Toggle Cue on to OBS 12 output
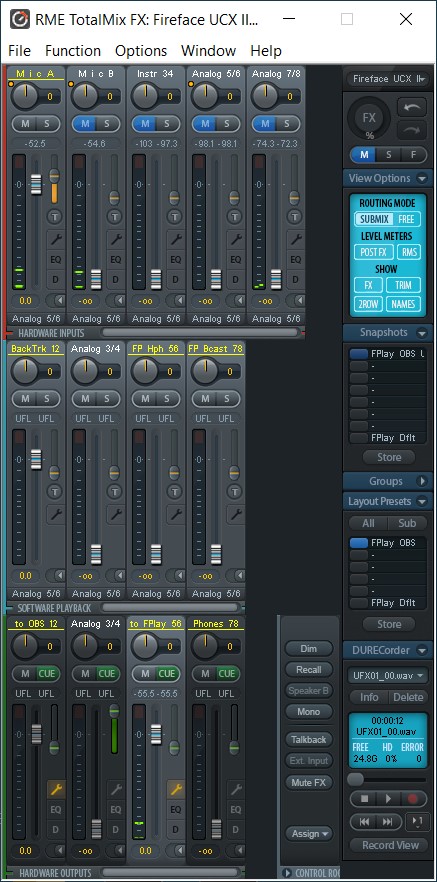The image size is (437, 882). pos(47,673)
